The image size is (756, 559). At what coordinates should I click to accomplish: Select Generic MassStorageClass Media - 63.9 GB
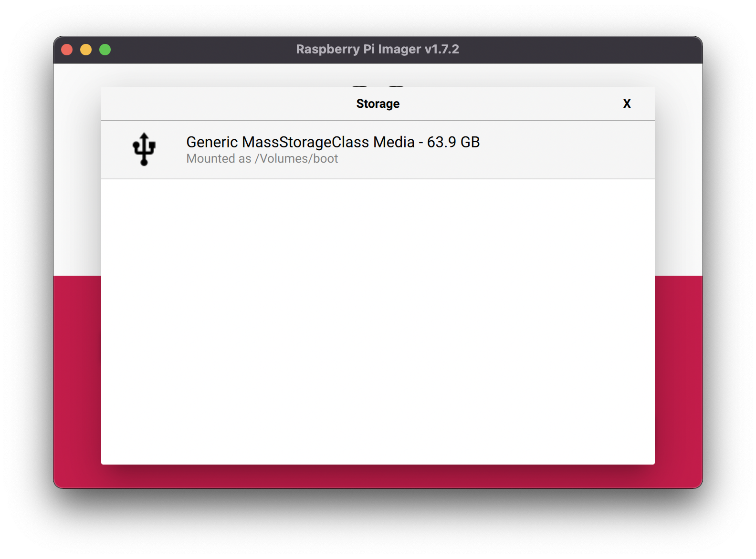coord(378,150)
